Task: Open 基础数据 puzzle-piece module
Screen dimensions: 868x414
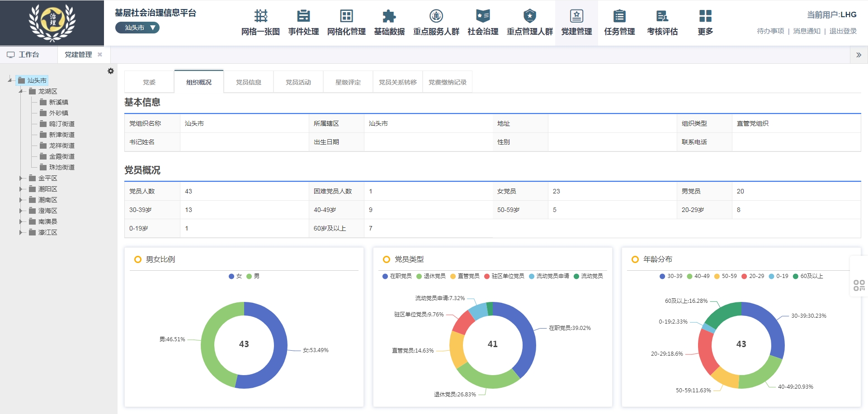Action: pos(389,23)
